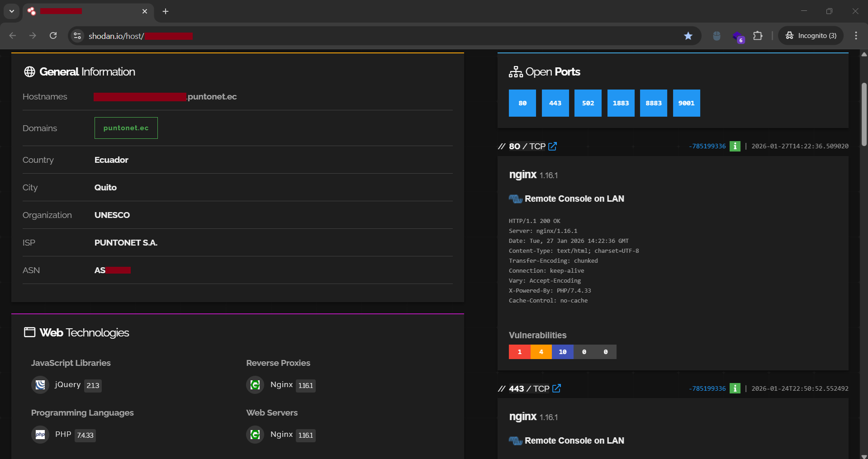
Task: Select the red critical vulnerabilities count
Action: [x=519, y=352]
